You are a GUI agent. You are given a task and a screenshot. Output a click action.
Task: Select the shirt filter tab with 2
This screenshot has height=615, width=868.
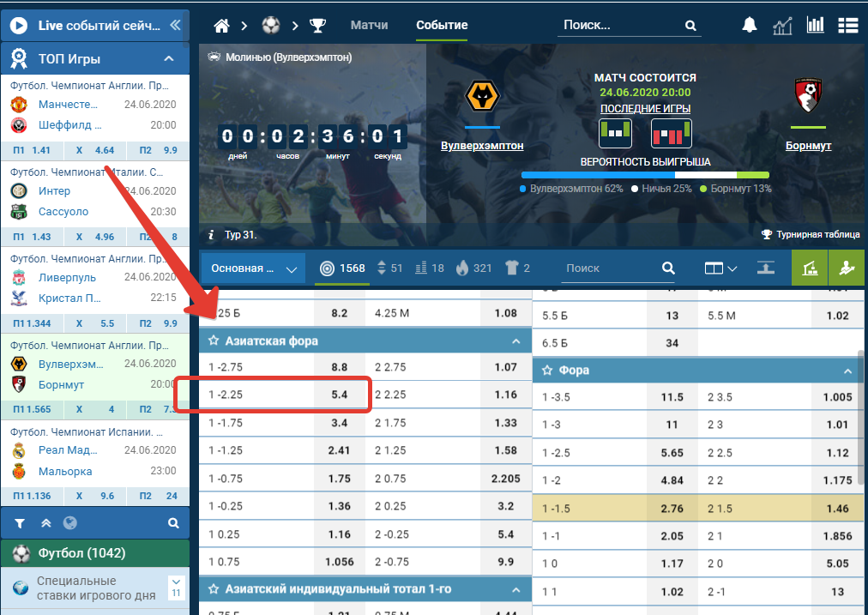517,268
